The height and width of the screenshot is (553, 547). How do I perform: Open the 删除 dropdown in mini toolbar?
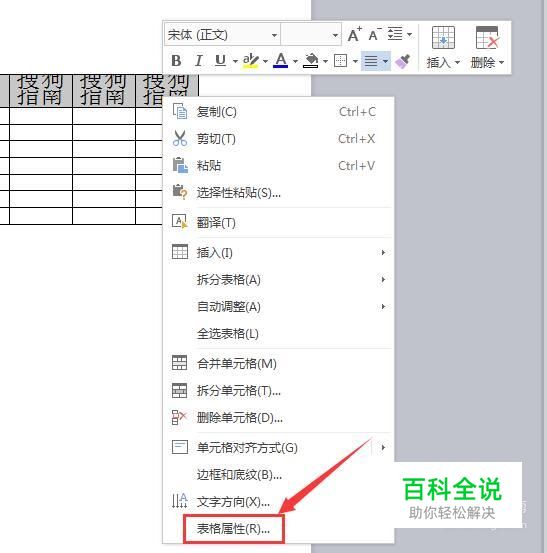487,63
